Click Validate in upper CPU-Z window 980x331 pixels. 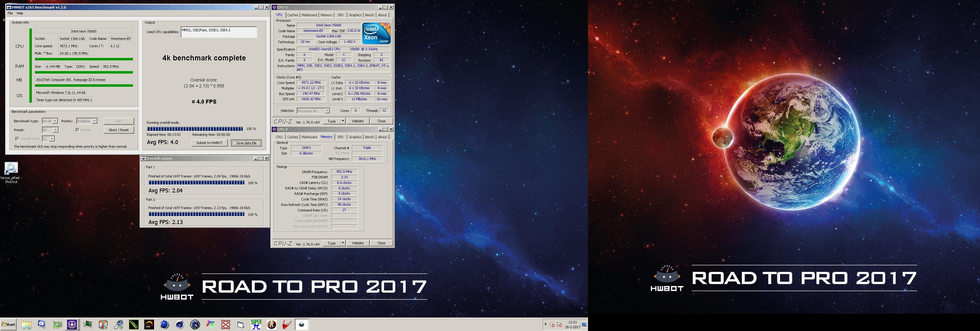tap(358, 121)
